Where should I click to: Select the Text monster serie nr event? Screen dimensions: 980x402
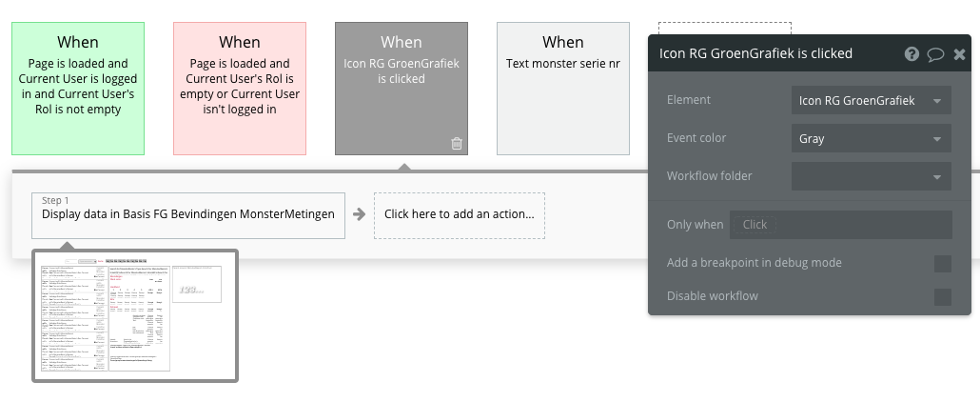[563, 89]
